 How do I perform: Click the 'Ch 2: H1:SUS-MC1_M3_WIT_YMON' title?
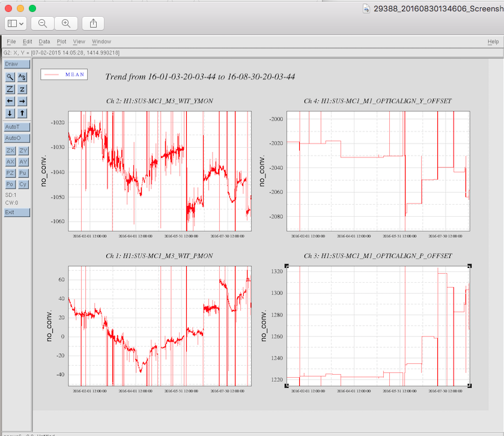(160, 101)
